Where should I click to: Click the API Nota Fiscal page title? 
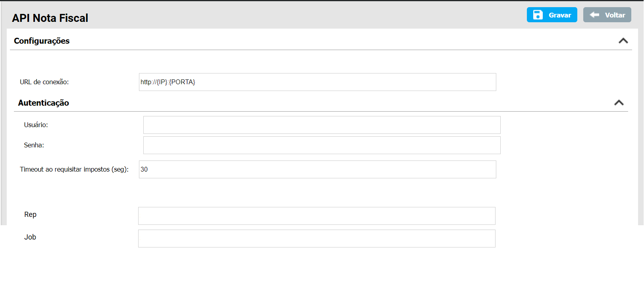(50, 18)
